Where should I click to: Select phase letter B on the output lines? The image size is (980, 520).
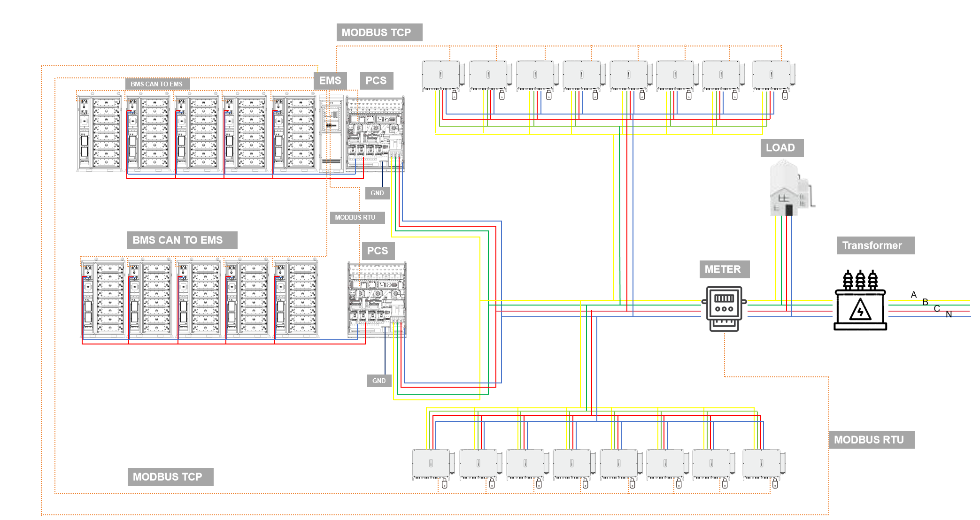tap(926, 302)
